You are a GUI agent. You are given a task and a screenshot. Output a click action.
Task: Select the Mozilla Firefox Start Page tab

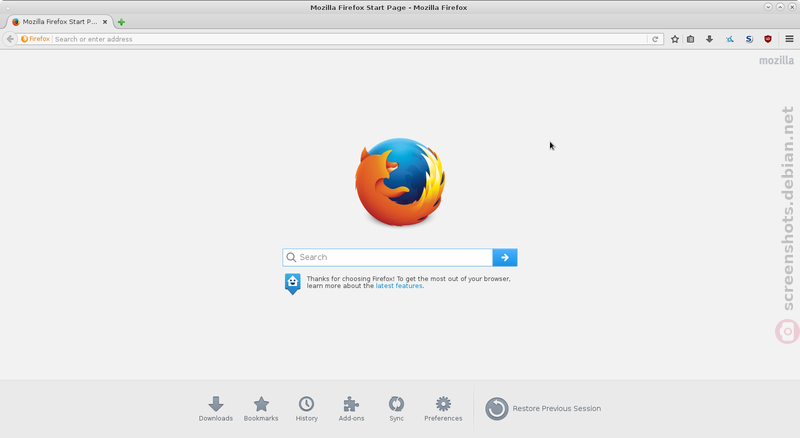(x=59, y=22)
